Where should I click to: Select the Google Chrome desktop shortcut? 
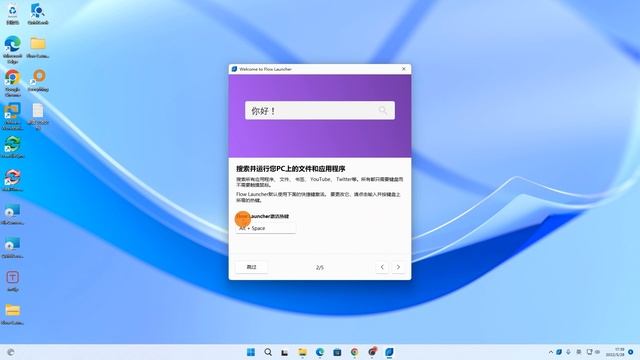pos(13,83)
